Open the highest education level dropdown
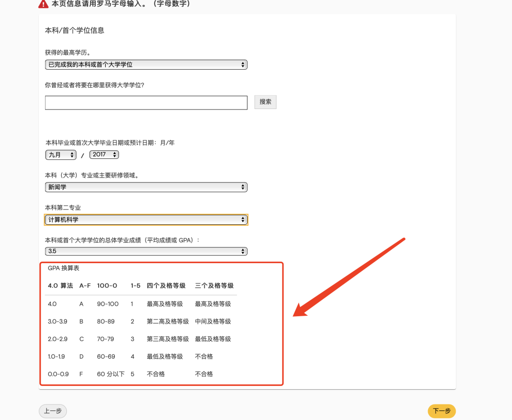 pyautogui.click(x=146, y=64)
